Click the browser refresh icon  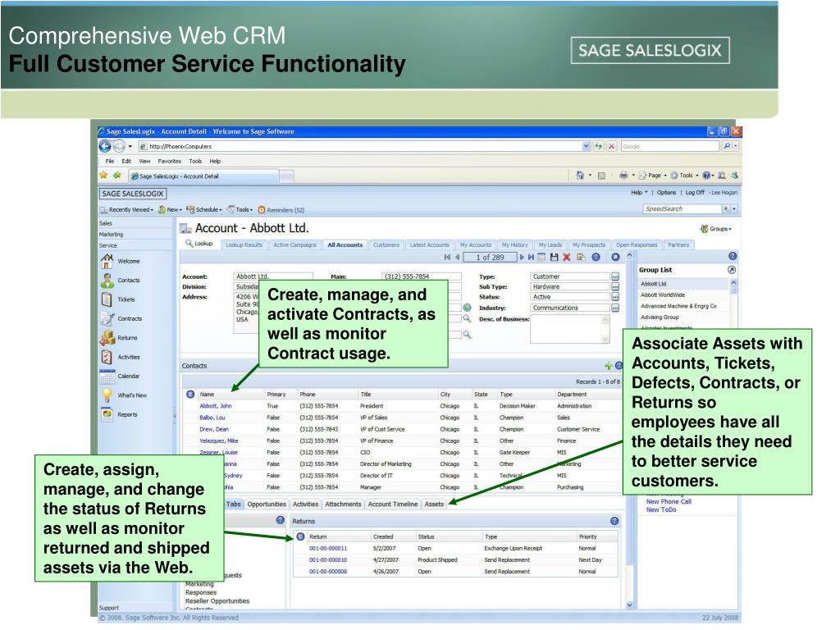pyautogui.click(x=598, y=146)
